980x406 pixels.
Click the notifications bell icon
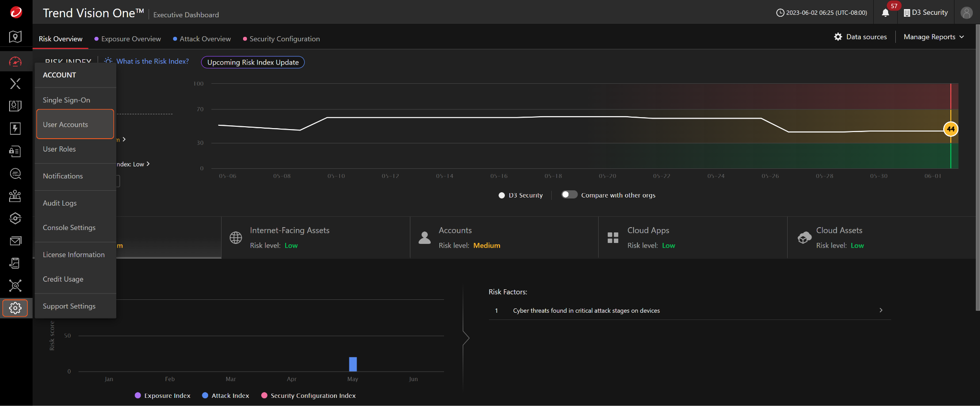click(x=885, y=13)
